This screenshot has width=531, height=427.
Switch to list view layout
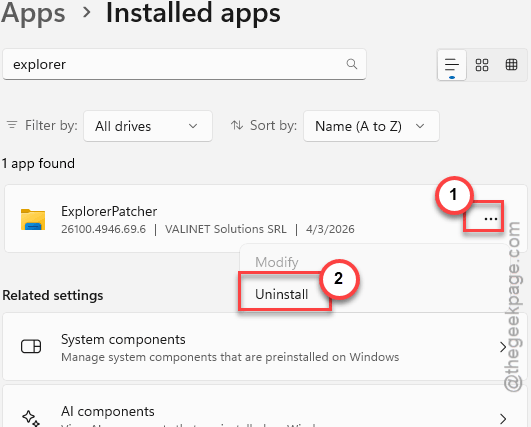coord(452,65)
